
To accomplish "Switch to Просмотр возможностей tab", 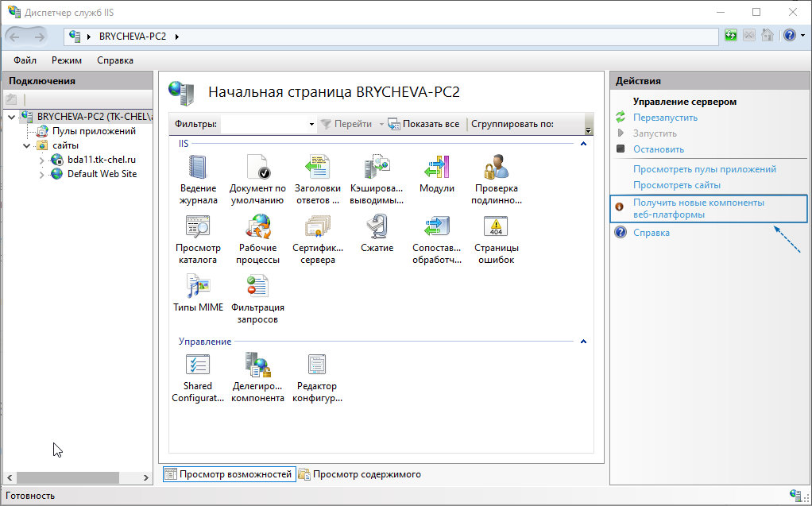I will [x=230, y=474].
